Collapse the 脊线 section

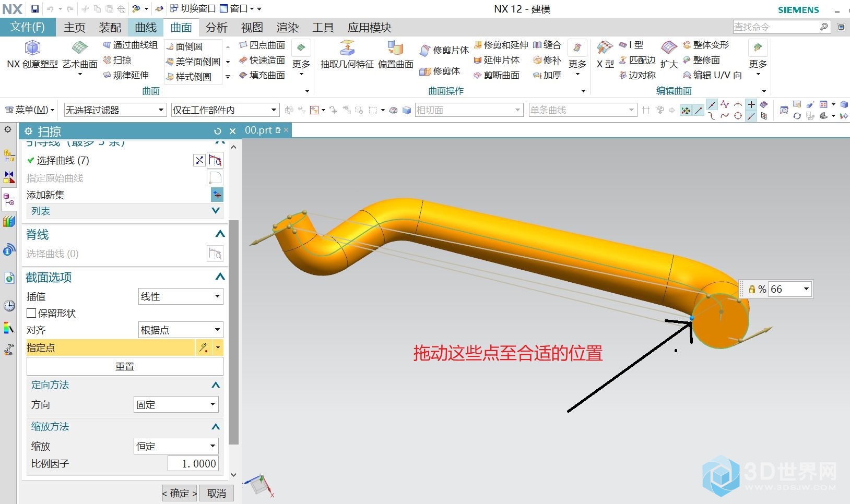(220, 234)
